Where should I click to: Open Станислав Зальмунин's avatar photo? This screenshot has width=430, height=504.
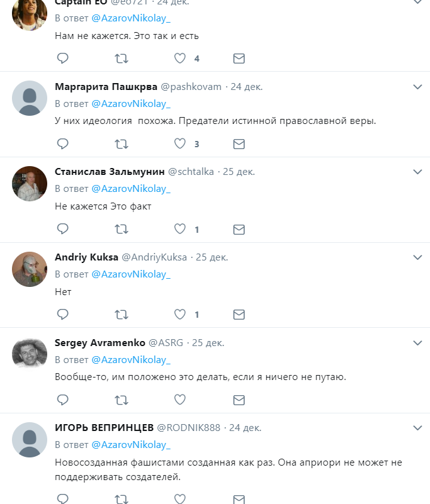point(30,184)
